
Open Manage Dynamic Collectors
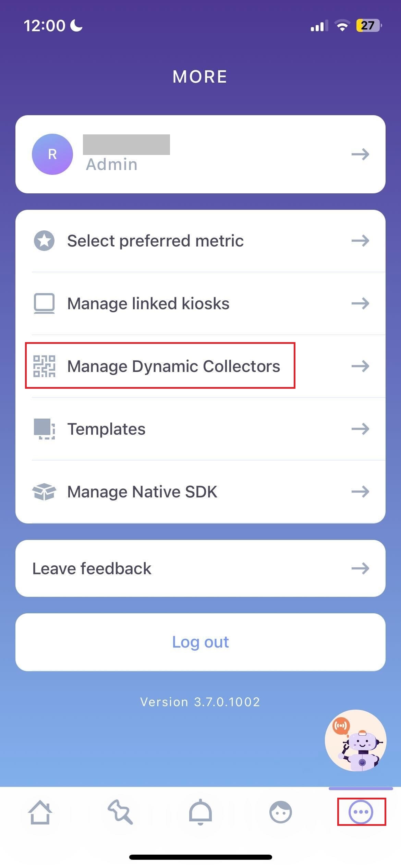click(173, 366)
